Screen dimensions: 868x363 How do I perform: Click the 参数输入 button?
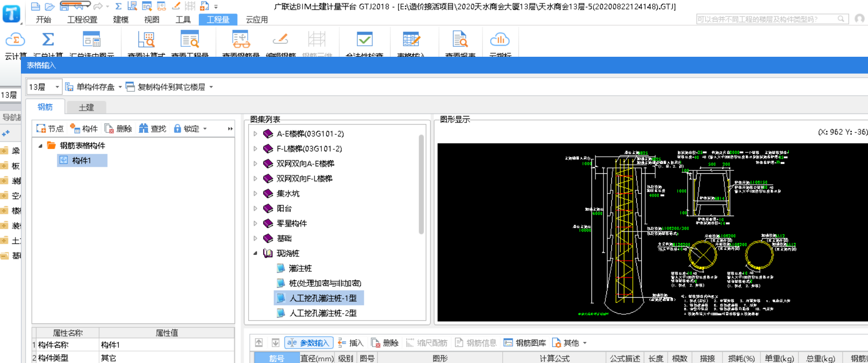click(x=308, y=343)
